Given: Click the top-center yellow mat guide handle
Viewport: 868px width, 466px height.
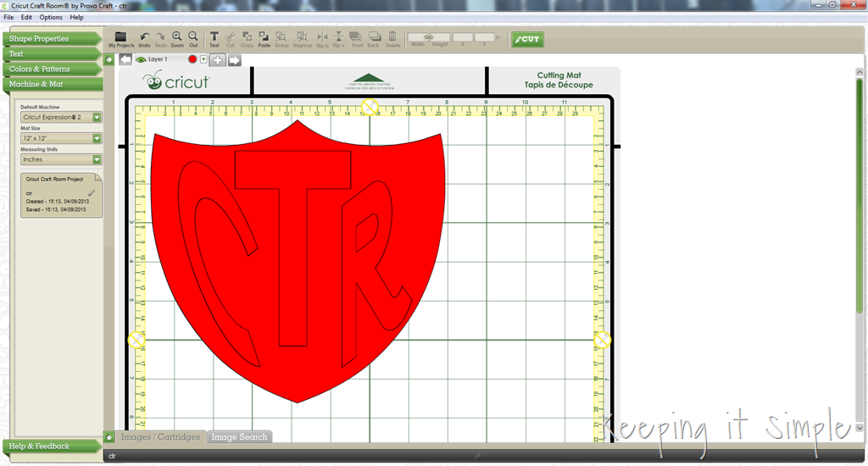Looking at the screenshot, I should tap(370, 107).
